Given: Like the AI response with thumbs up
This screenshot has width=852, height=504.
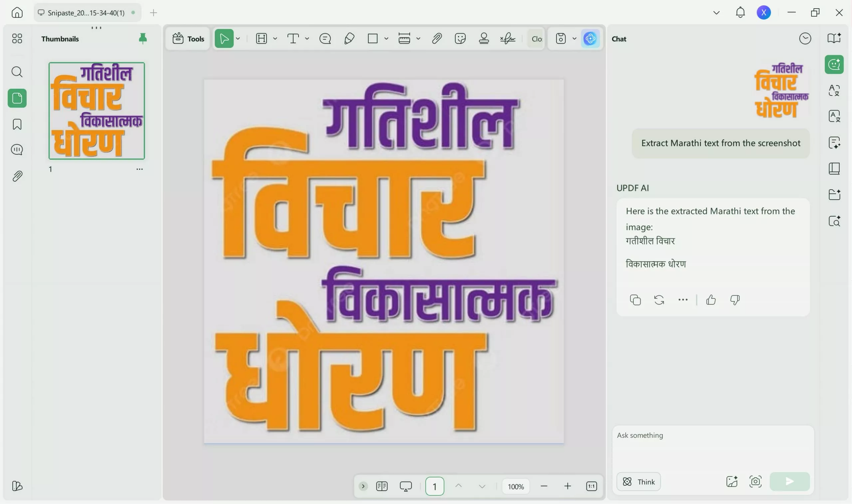Looking at the screenshot, I should click(711, 300).
